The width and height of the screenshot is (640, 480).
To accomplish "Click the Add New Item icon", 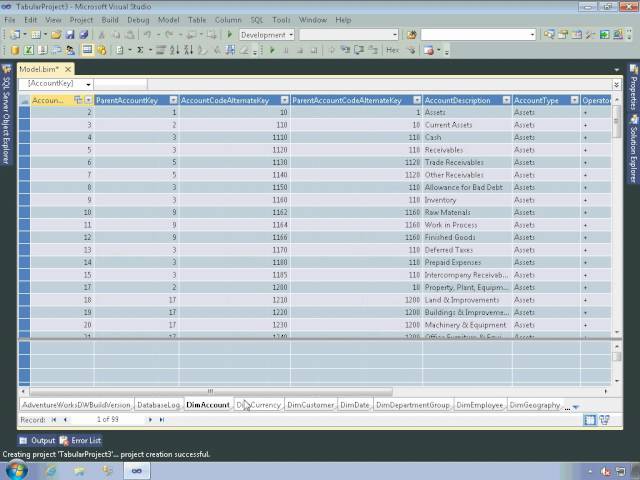I will pos(36,35).
